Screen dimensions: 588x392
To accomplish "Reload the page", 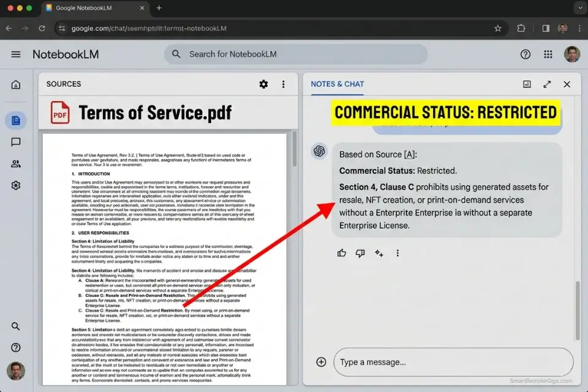I will [42, 28].
